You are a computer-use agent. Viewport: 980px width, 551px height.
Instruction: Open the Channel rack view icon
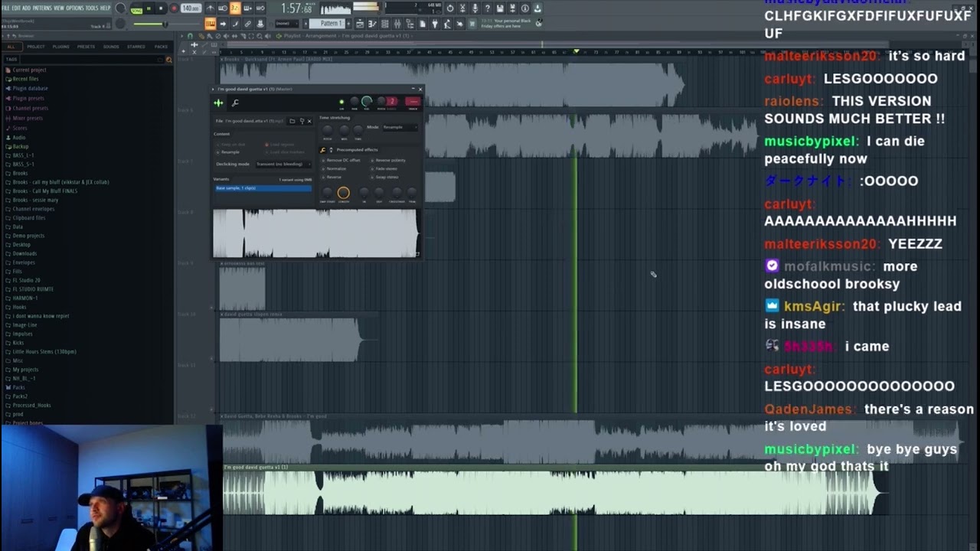click(384, 23)
